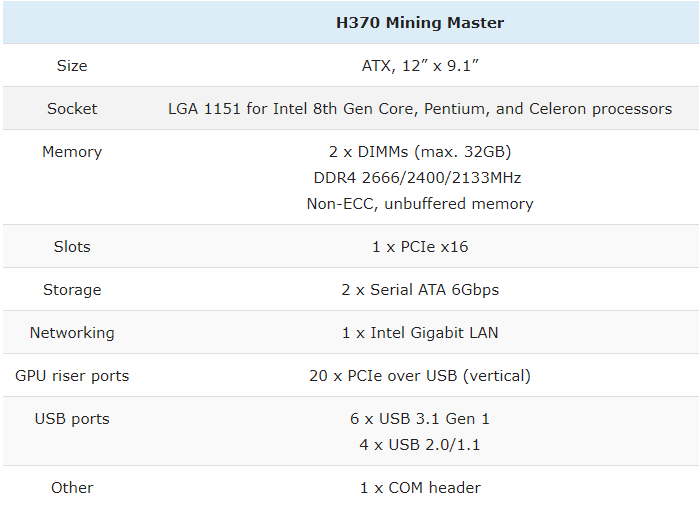Select the Storage row label
The height and width of the screenshot is (512, 700).
click(72, 290)
